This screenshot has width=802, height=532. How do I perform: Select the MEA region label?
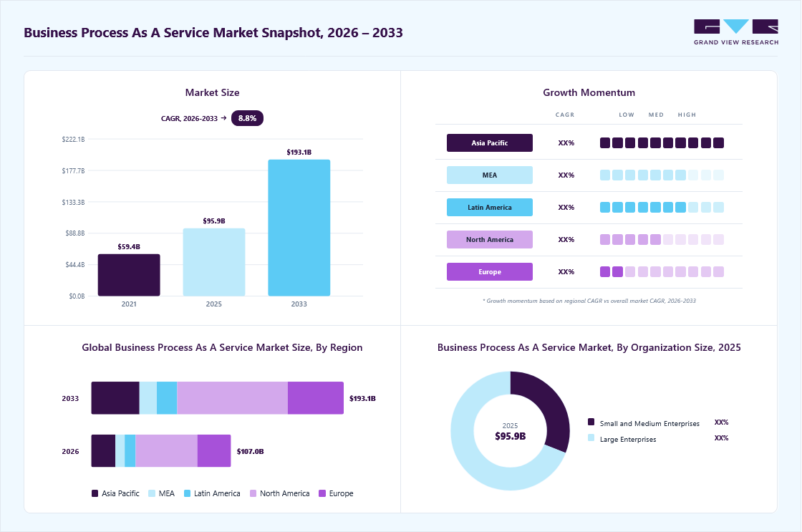tap(490, 175)
